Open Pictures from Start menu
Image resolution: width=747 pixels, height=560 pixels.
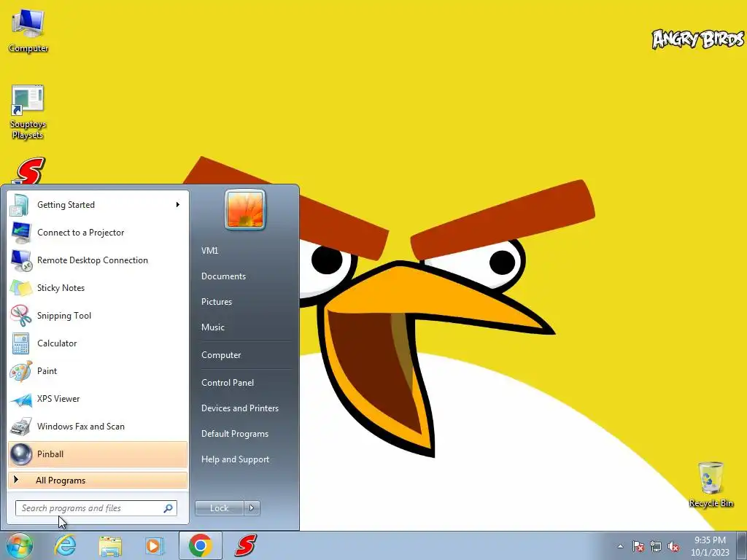217,302
